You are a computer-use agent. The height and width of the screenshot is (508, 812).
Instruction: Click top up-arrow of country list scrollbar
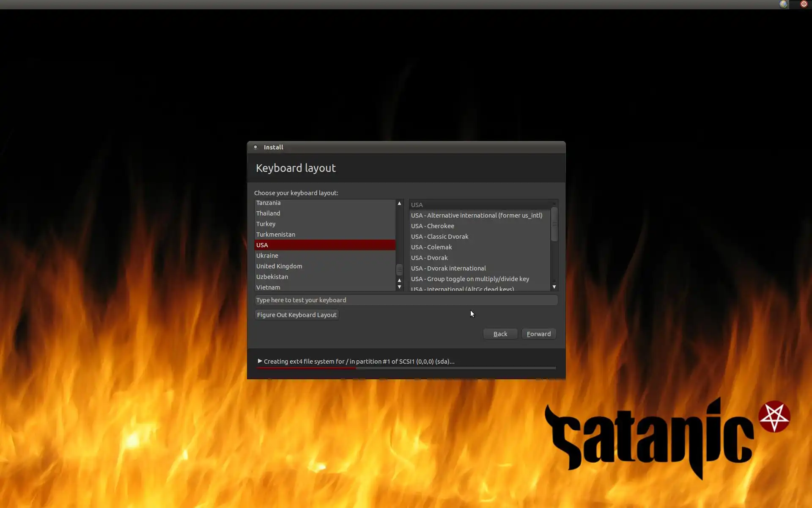point(399,204)
